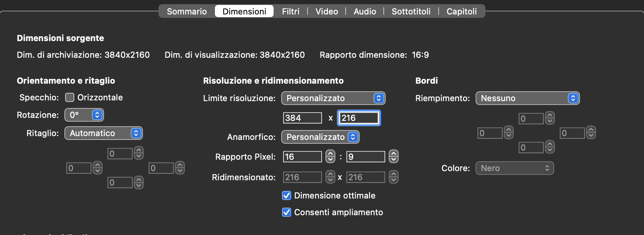Click the right crop stepper under Ritaglio
Viewport: 644px width, 235px height.
180,168
